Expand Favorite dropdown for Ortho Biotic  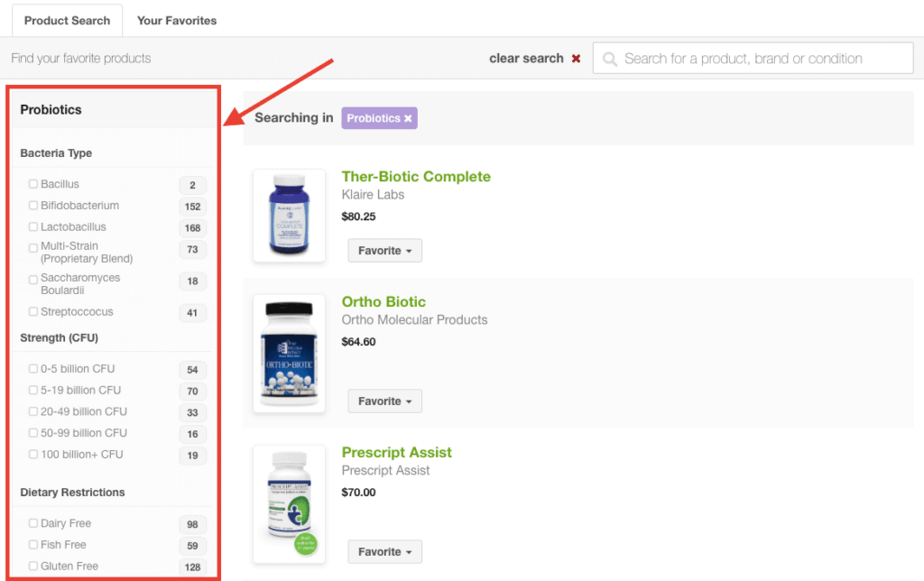click(x=384, y=401)
